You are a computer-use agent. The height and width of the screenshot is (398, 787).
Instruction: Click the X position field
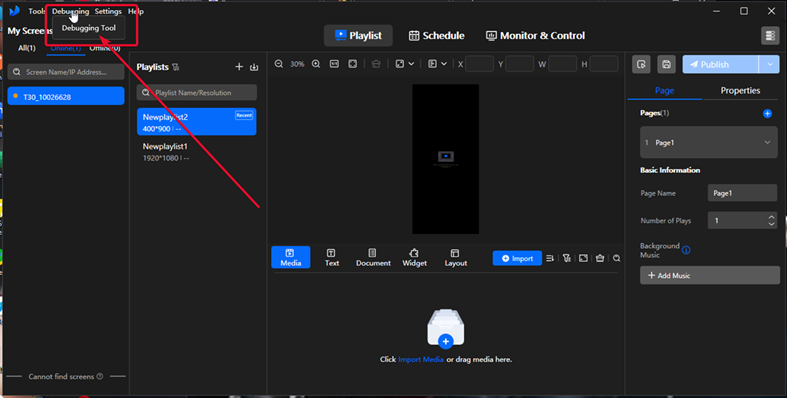[479, 64]
